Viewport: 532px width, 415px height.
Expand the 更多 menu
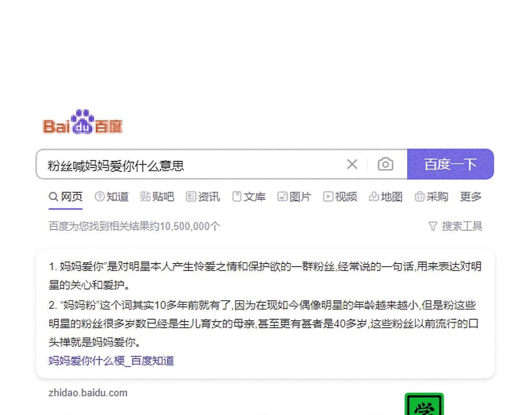pos(471,197)
